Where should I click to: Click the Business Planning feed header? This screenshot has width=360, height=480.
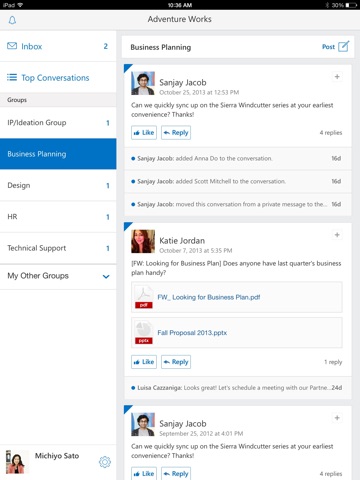coord(161,47)
